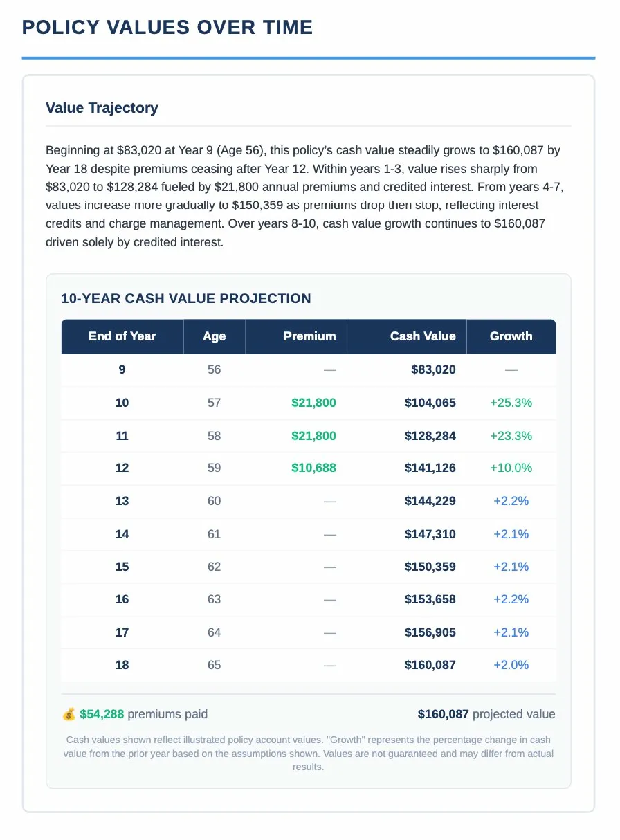Screen dimensions: 620x840
Task: Click the $160,087 cash value in year 18
Action: click(430, 665)
